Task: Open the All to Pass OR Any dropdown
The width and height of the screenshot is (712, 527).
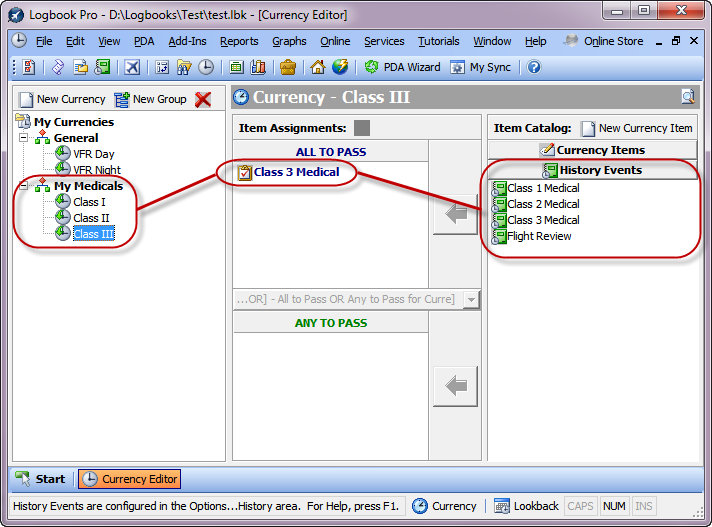Action: 471,300
